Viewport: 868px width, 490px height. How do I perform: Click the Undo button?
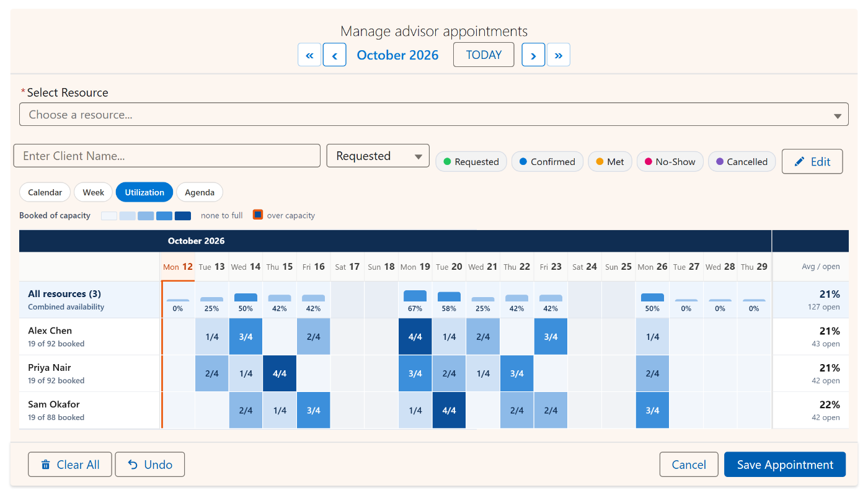(150, 465)
